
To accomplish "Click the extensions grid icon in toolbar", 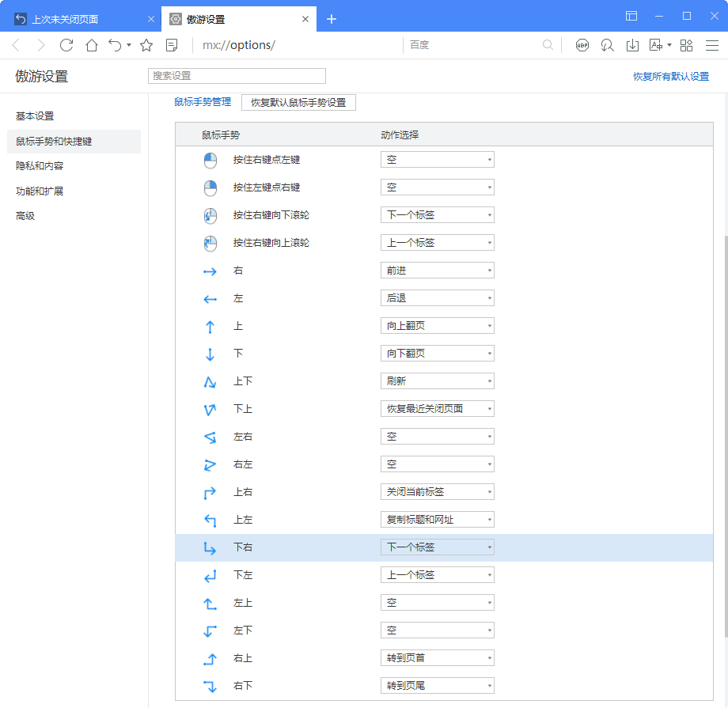I will 686,45.
